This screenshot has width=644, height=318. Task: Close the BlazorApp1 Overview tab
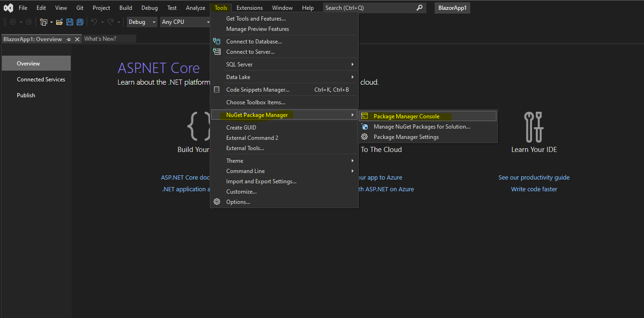point(77,39)
